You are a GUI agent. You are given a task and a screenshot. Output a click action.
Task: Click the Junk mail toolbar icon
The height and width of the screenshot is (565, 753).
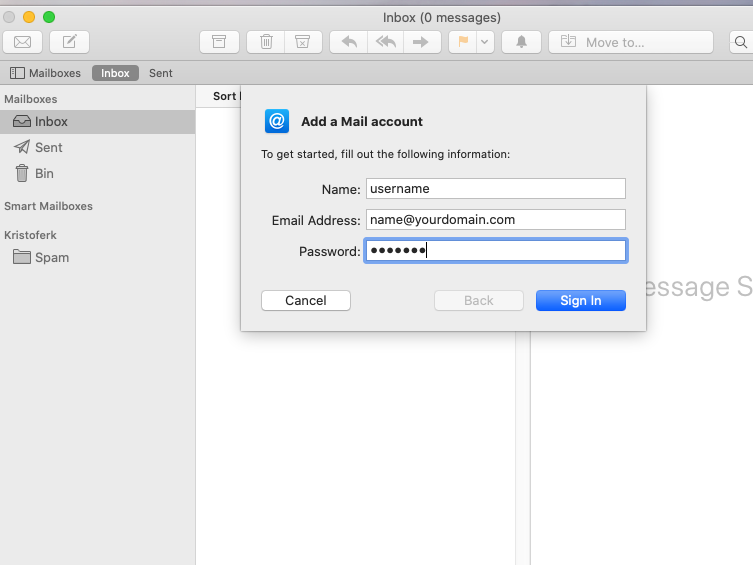coord(302,42)
